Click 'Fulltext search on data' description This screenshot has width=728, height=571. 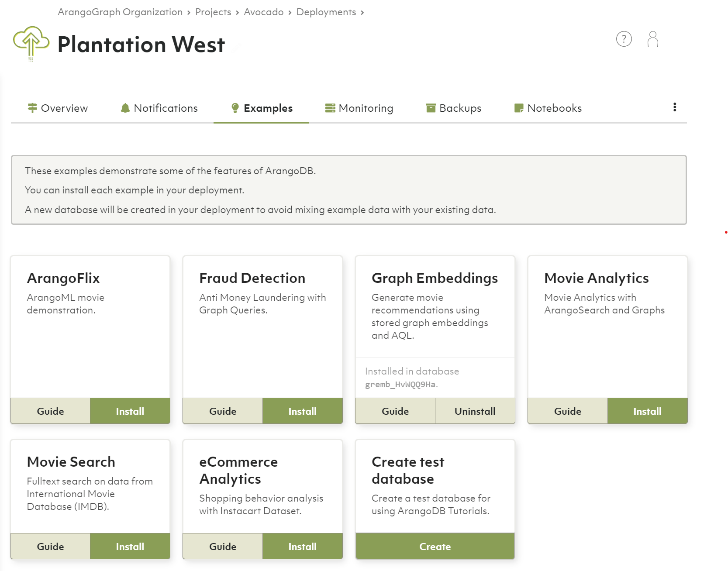tap(90, 494)
